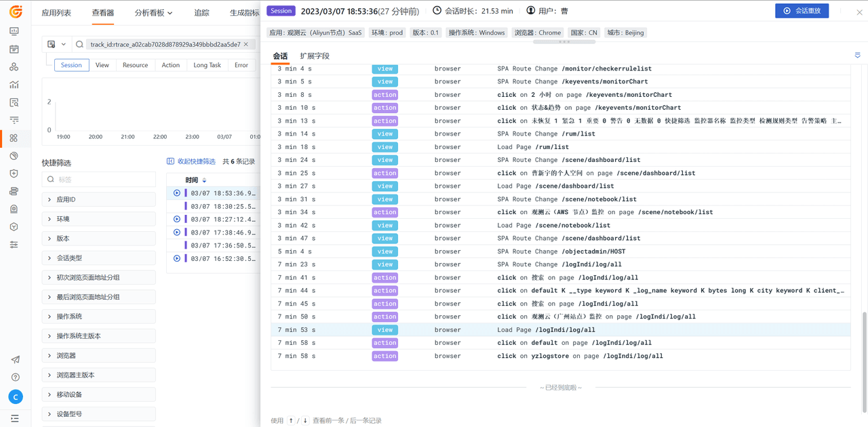Click the 会话重放 replay button
Screen dimensions: 868x427
click(x=802, y=11)
